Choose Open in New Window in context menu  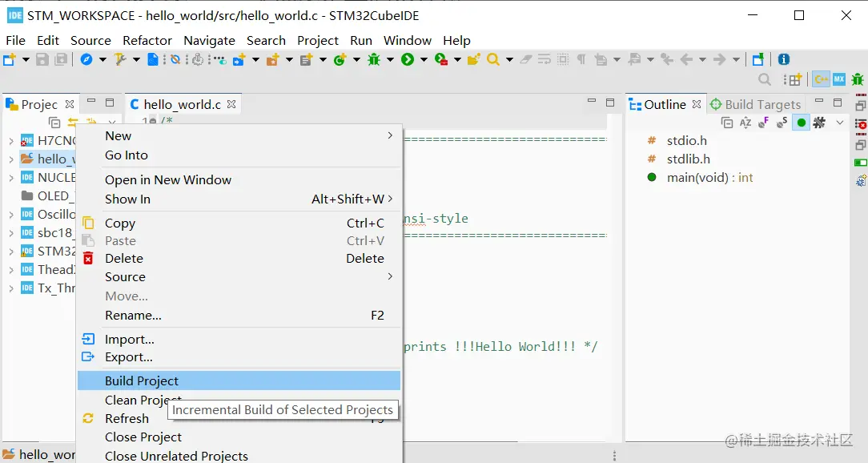pyautogui.click(x=239, y=180)
